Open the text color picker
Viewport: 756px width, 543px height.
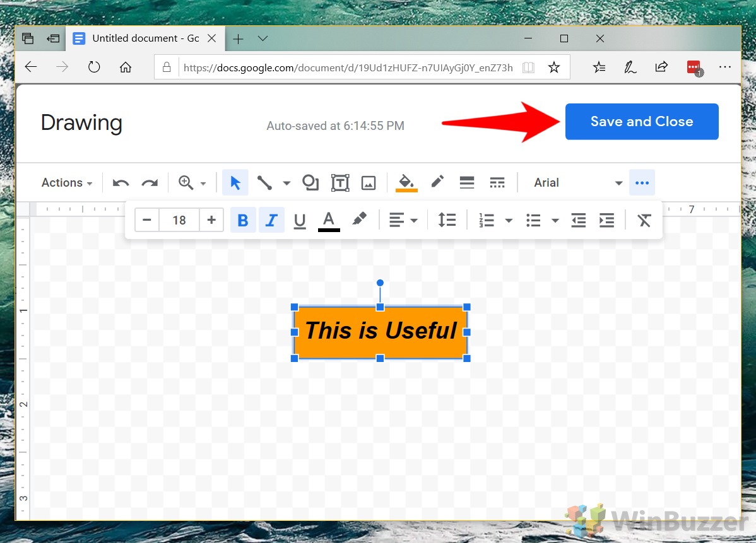[329, 221]
